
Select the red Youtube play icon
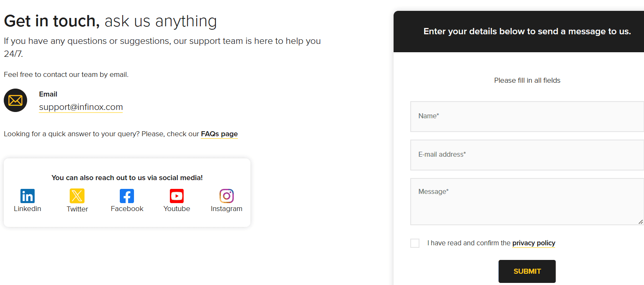[176, 196]
